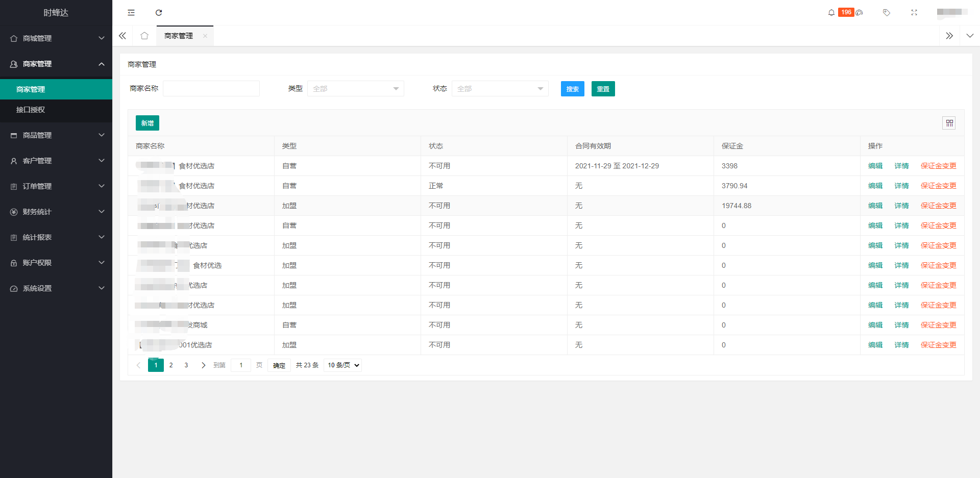The image size is (980, 478).
Task: Click the 时蜂达 logo title
Action: tap(56, 13)
